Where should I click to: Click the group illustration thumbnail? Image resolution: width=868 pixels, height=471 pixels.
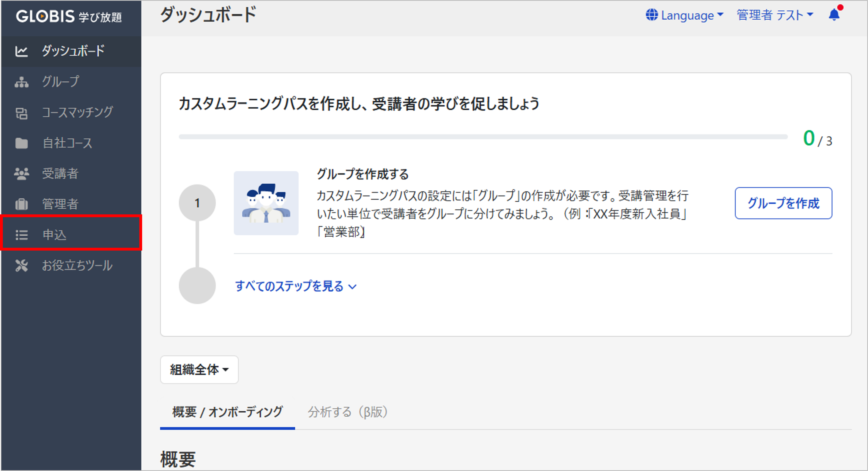266,203
